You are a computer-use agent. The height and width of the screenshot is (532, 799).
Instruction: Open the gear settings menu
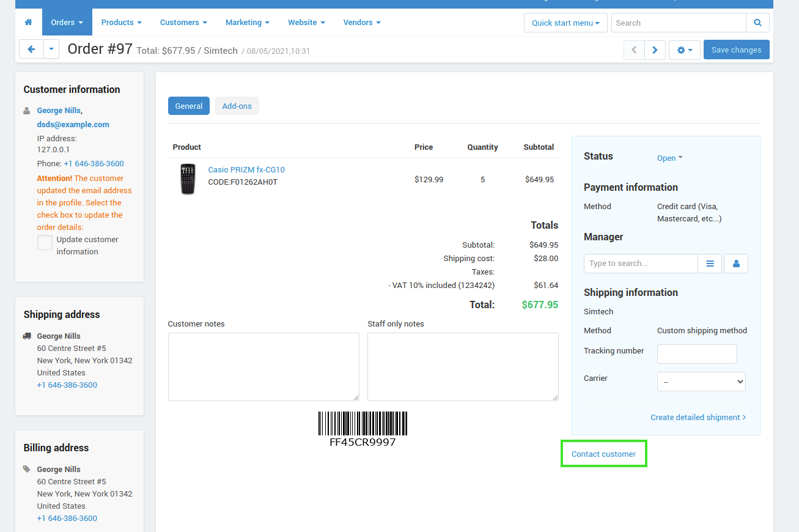685,50
